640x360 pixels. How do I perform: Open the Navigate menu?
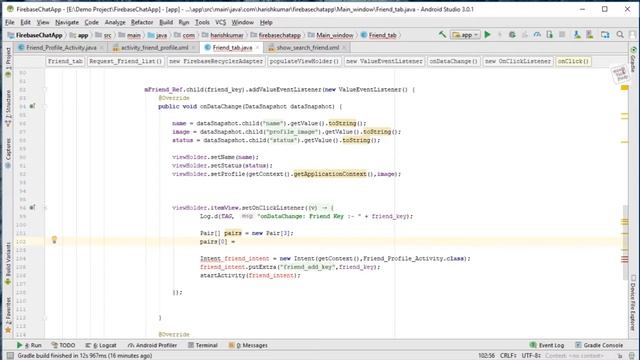[67, 22]
